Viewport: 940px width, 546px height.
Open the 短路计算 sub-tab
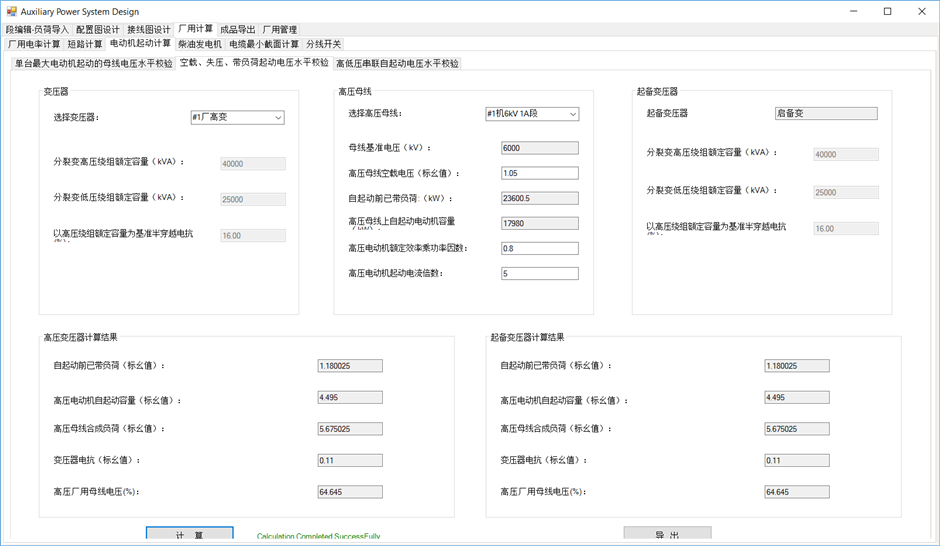point(85,44)
